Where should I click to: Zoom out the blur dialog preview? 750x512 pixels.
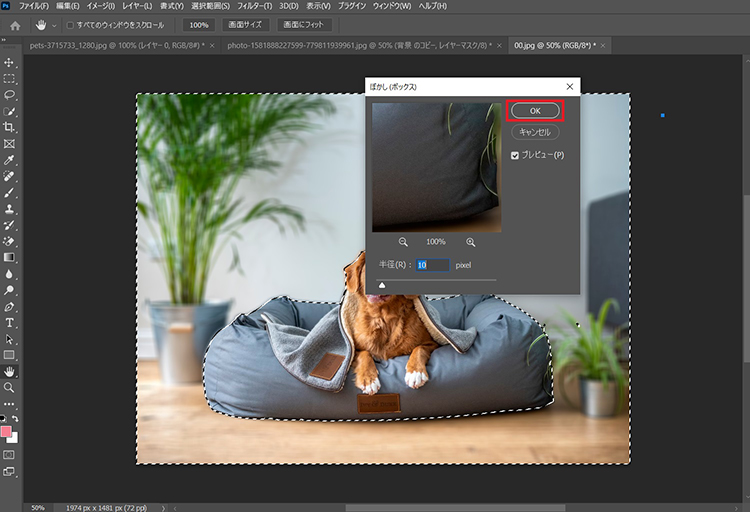pos(403,242)
